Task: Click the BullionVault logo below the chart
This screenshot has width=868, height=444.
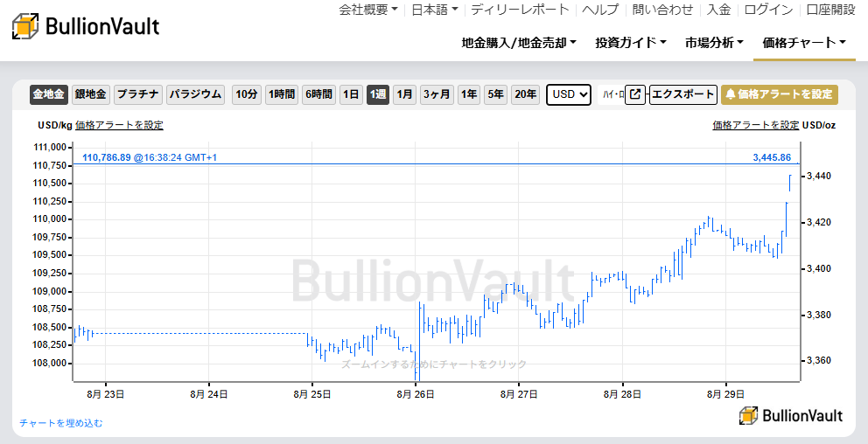Action: click(790, 415)
